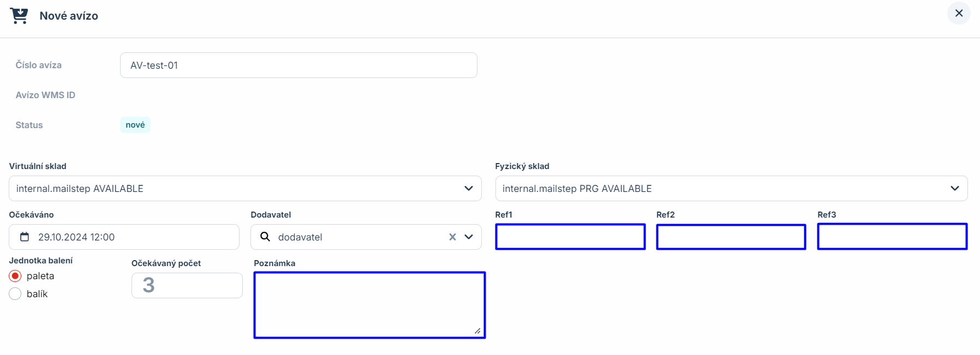
Task: Click the calendar icon in Očekáváno field
Action: click(25, 237)
